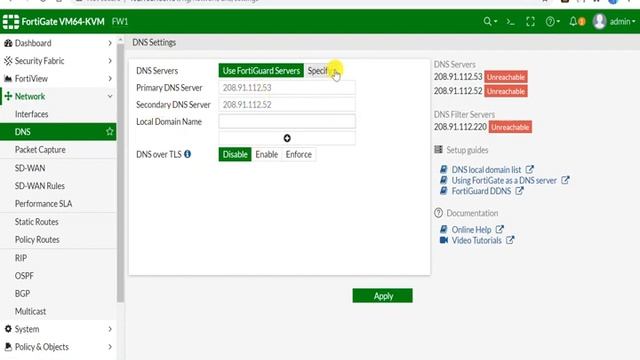Click Unreachable badge next to 208.91.112.220

click(510, 127)
